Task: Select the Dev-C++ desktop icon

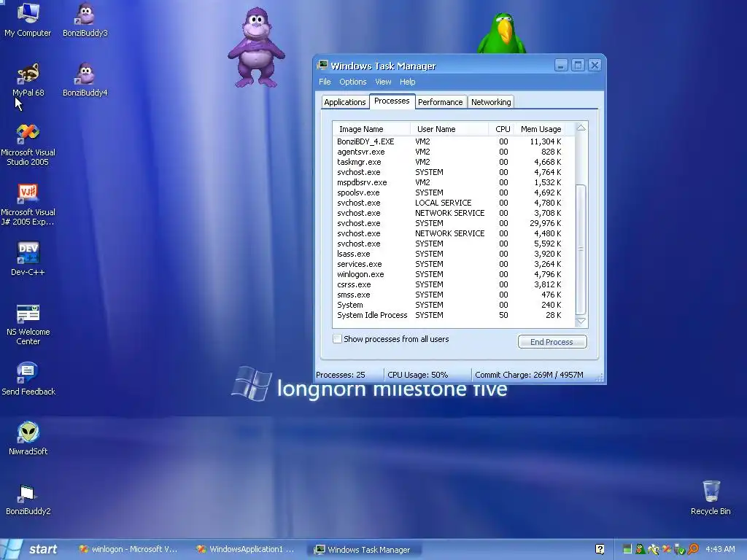Action: click(x=28, y=259)
